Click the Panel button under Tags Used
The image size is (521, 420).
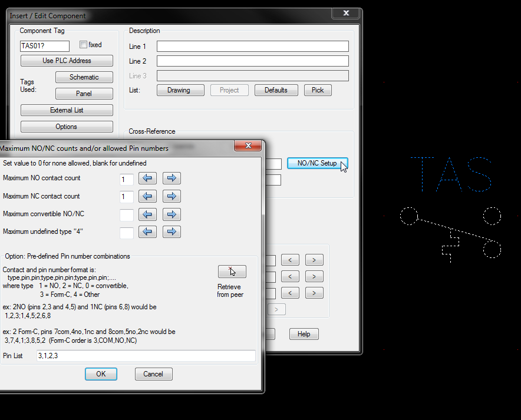coord(84,93)
